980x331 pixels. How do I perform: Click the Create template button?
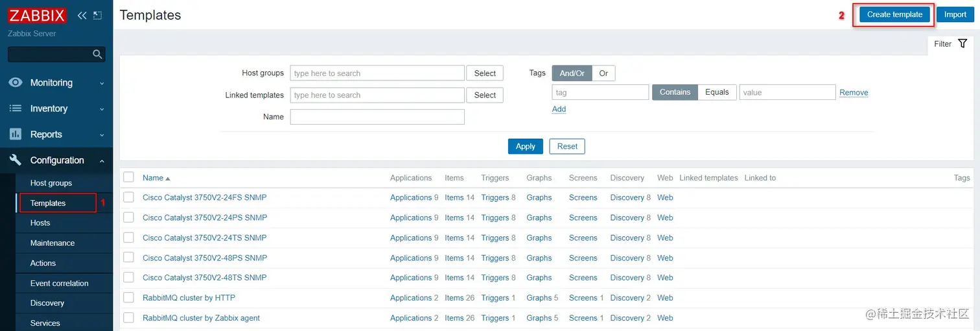894,14
